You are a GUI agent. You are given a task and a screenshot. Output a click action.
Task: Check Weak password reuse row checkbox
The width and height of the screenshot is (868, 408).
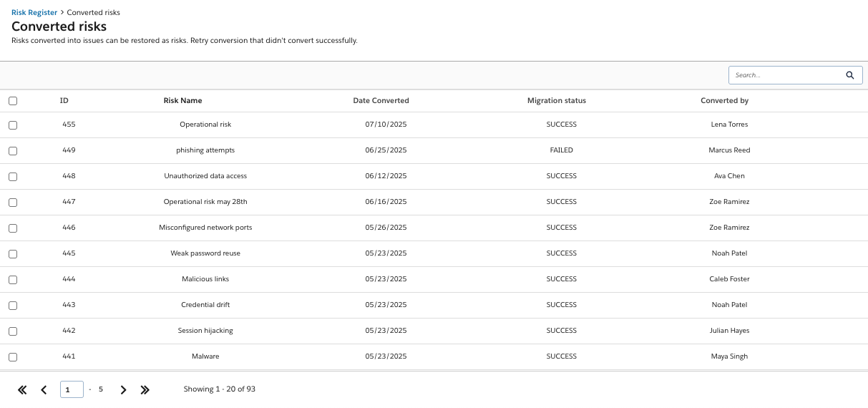[x=13, y=254]
